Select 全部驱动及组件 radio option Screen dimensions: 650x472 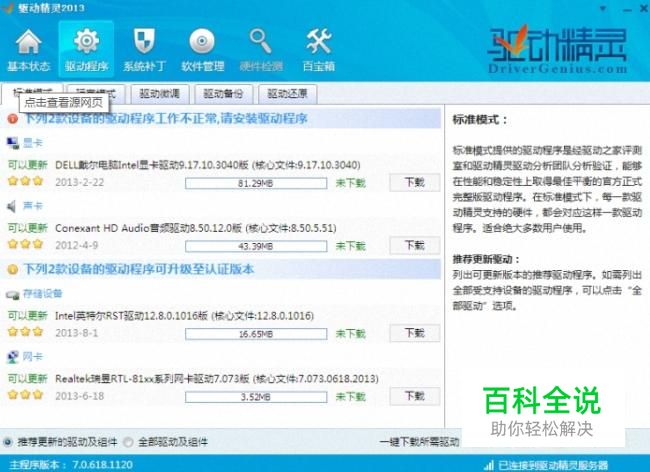click(128, 442)
